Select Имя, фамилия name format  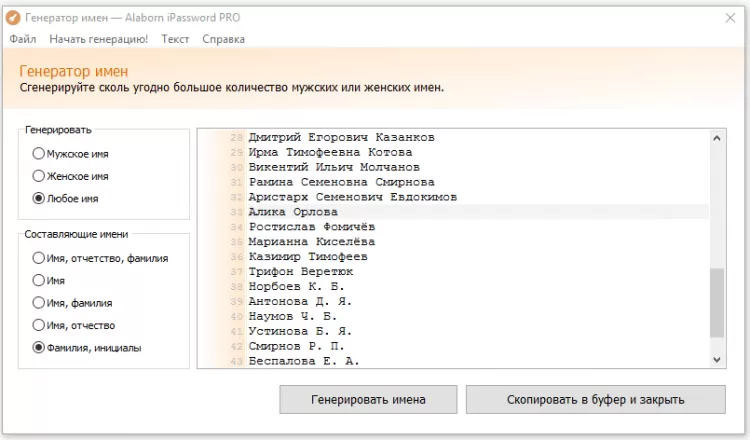[39, 303]
